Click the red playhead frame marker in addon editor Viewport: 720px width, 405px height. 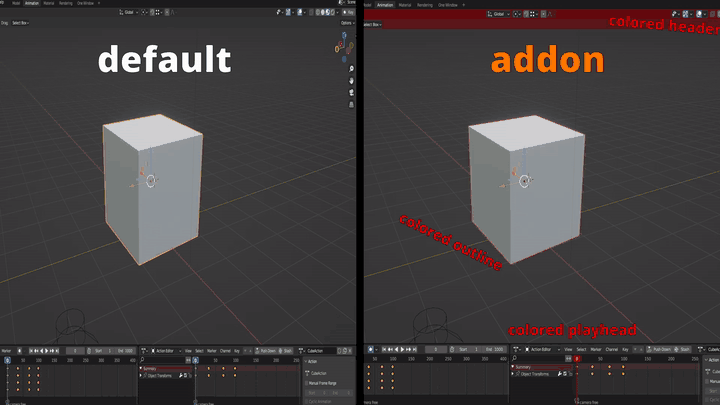tap(577, 359)
